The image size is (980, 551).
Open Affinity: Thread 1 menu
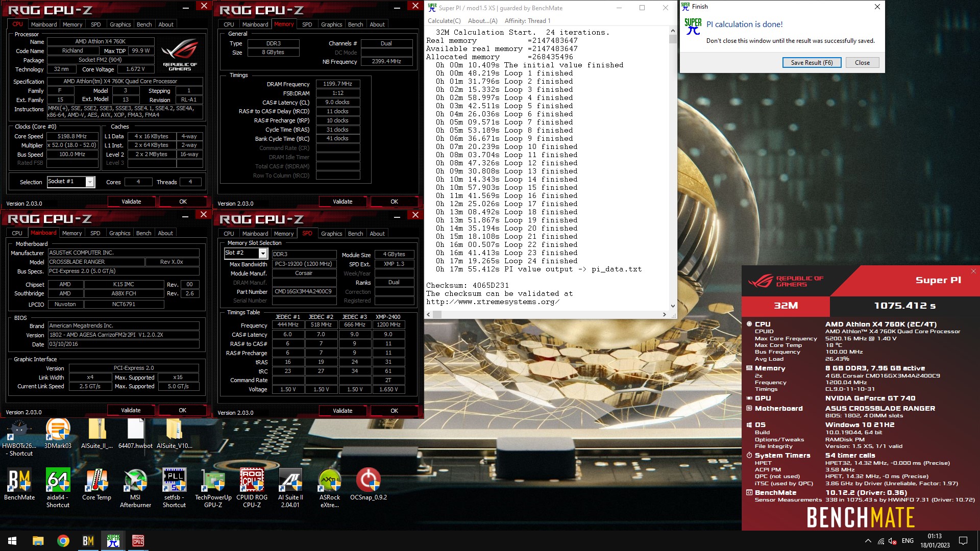[x=527, y=21]
